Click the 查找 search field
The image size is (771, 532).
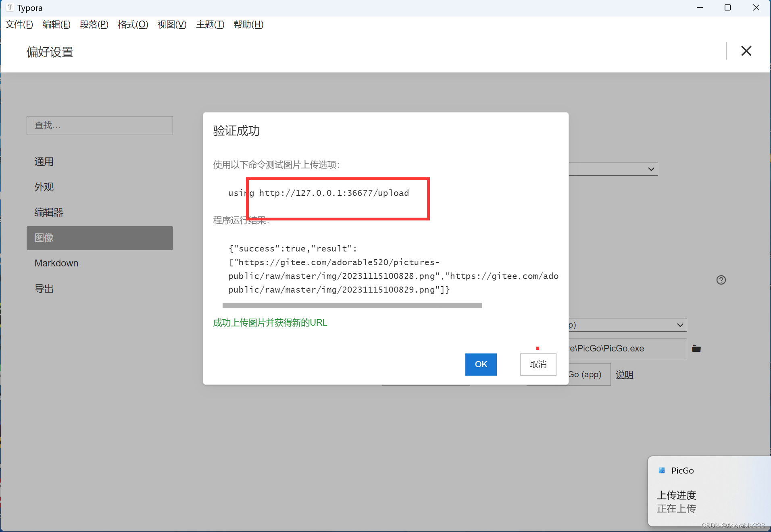tap(100, 125)
